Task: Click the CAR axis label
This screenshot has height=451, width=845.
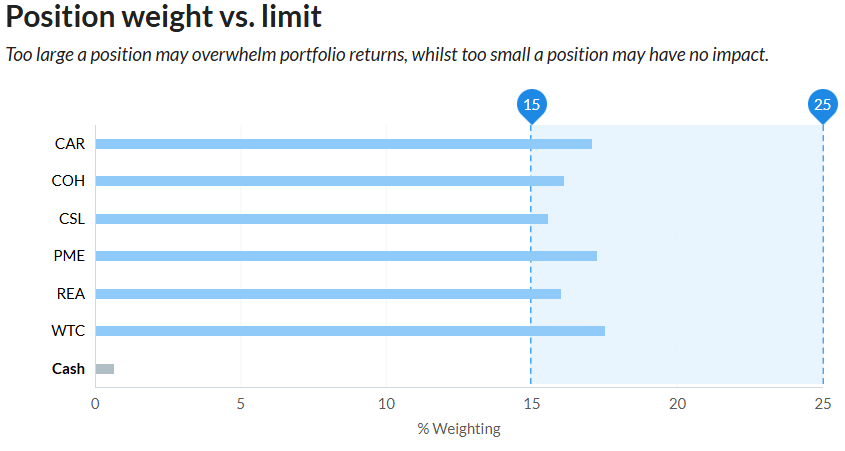Action: [70, 144]
